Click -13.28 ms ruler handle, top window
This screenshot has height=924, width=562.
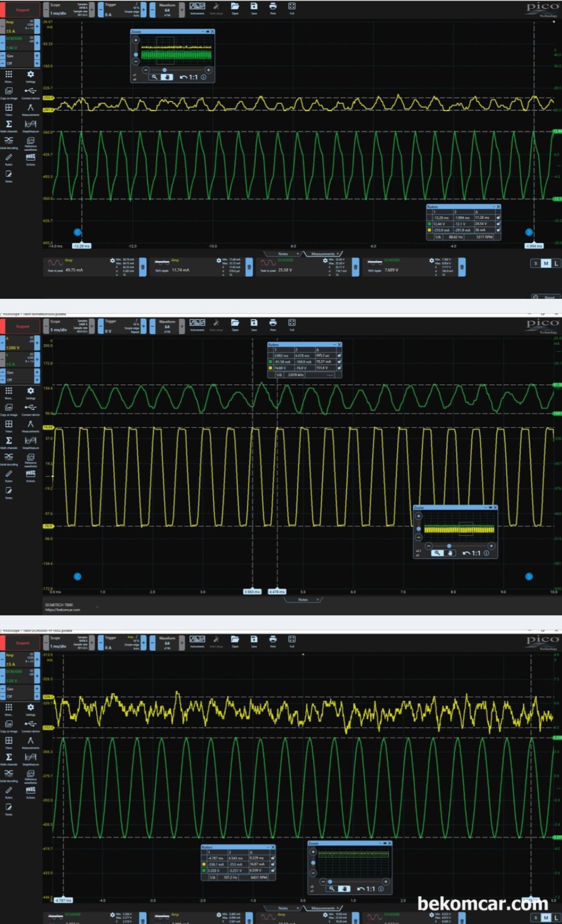(82, 246)
